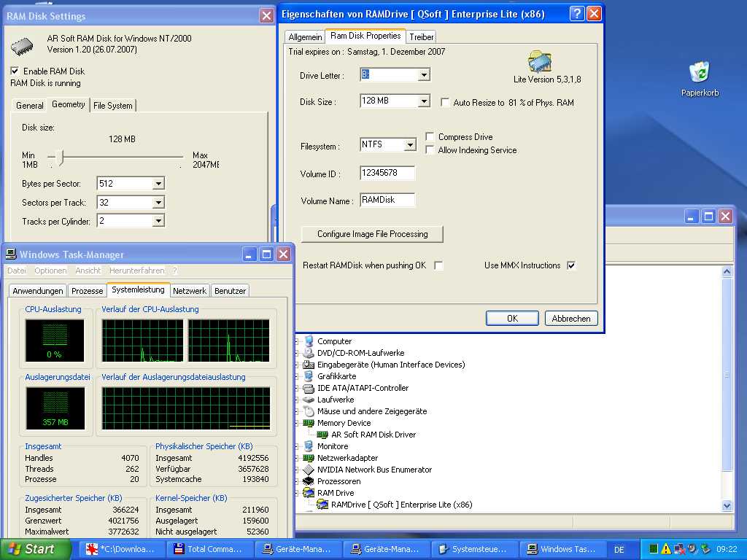Open the Drive Letter dropdown
Image resolution: width=747 pixels, height=560 pixels.
pyautogui.click(x=424, y=75)
